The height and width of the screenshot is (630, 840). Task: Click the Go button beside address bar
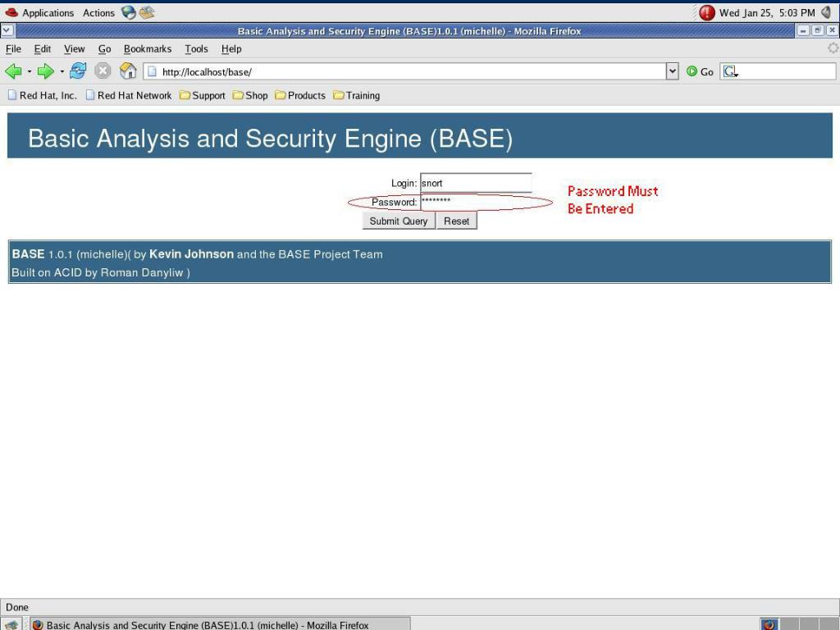[x=700, y=71]
